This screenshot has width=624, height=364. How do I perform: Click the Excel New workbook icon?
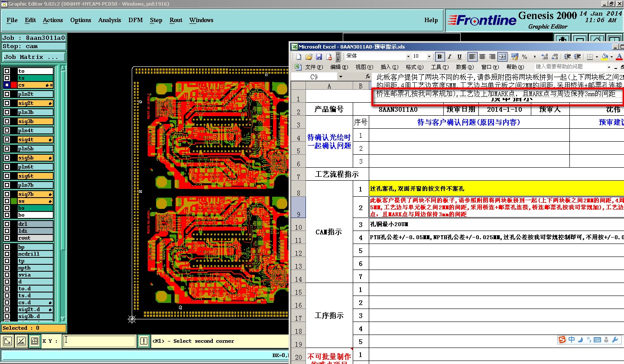(299, 57)
